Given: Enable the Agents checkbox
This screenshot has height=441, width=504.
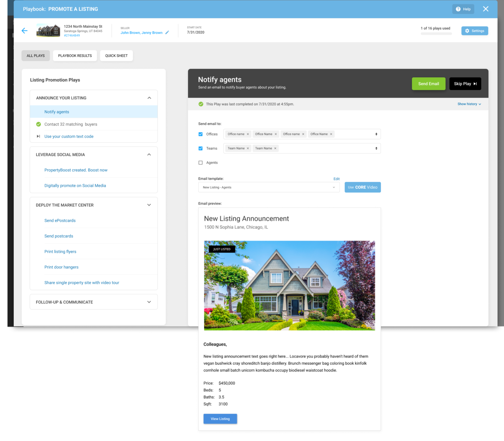Looking at the screenshot, I should [201, 162].
